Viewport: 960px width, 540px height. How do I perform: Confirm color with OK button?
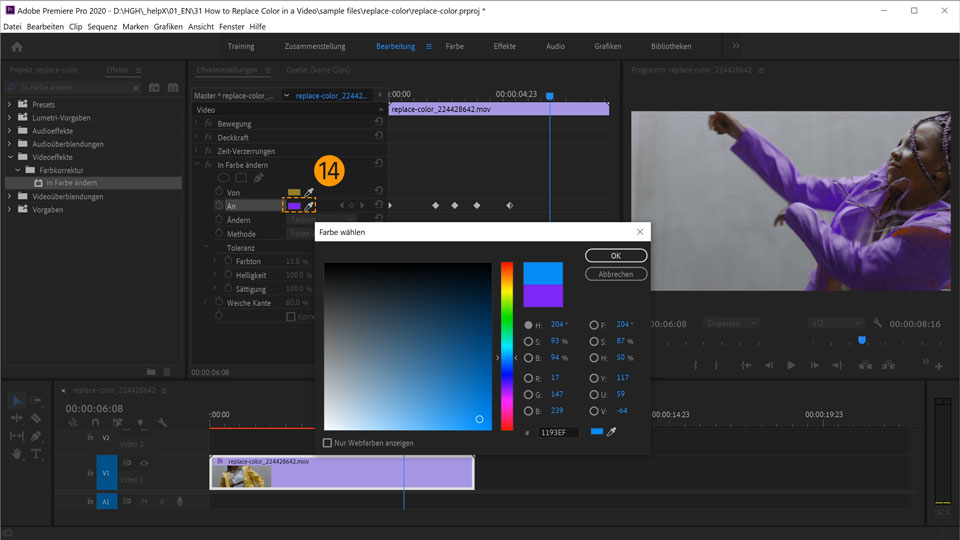pos(616,255)
